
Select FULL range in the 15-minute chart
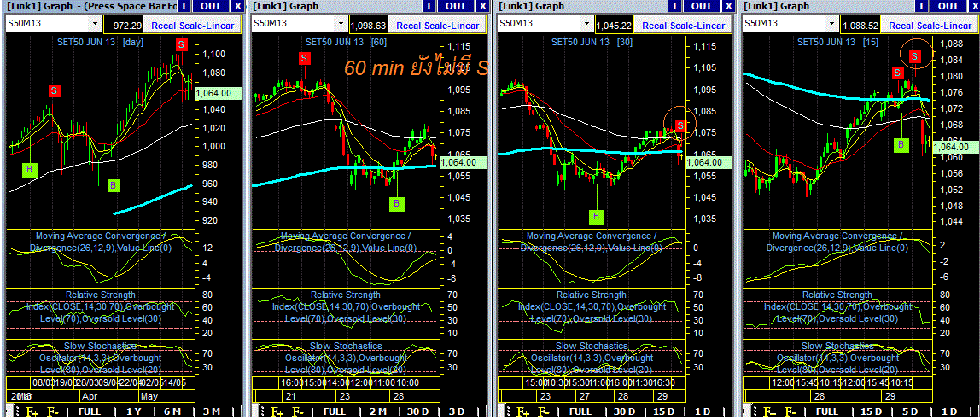pyautogui.click(x=827, y=411)
